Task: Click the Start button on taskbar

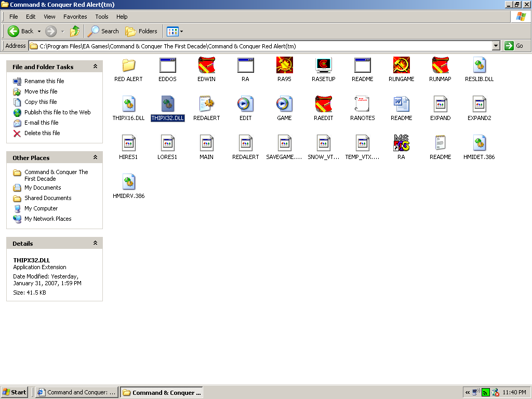Action: coord(15,392)
